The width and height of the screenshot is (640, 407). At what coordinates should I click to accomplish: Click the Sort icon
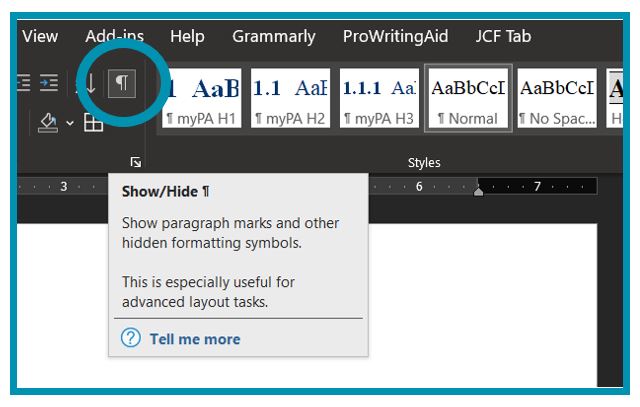pos(90,84)
